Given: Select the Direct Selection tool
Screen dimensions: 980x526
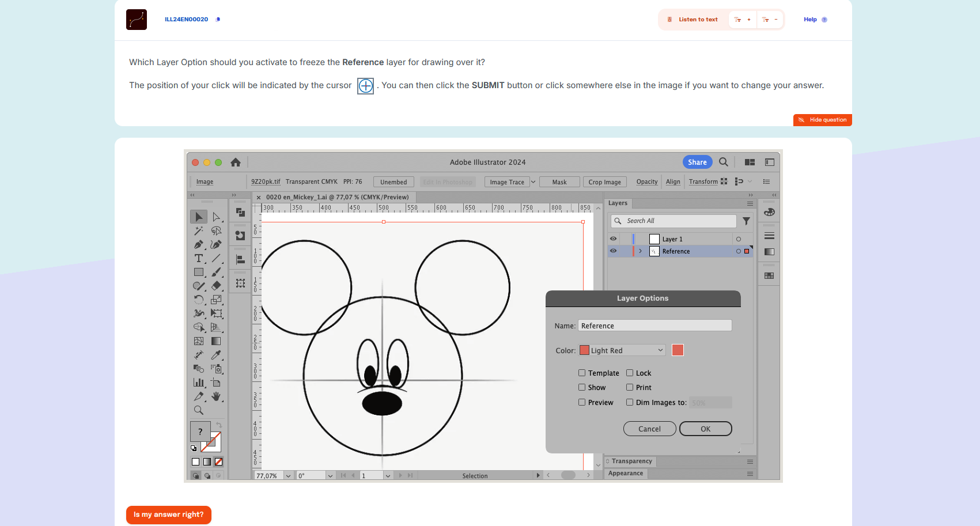Looking at the screenshot, I should (216, 217).
